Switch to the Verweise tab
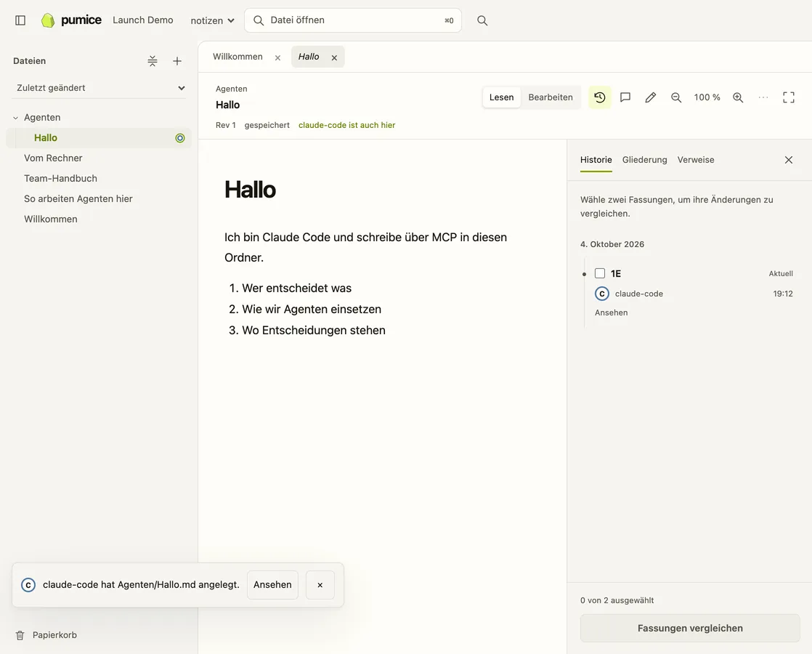Viewport: 812px width, 654px height. pos(696,160)
